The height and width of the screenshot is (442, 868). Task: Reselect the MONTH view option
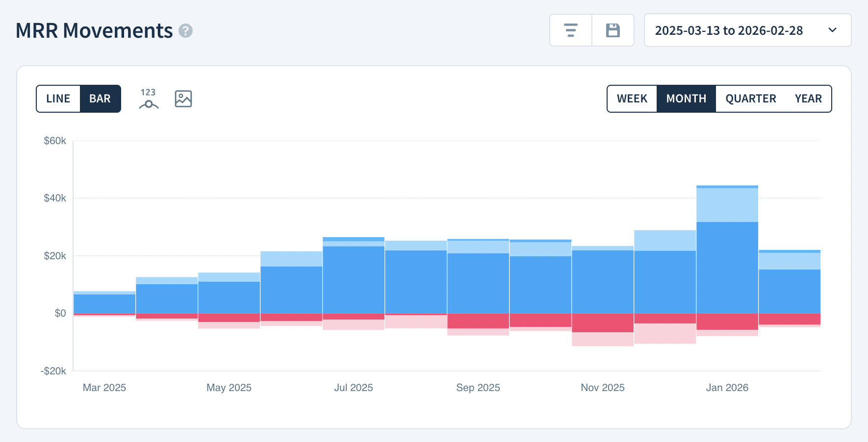point(686,98)
